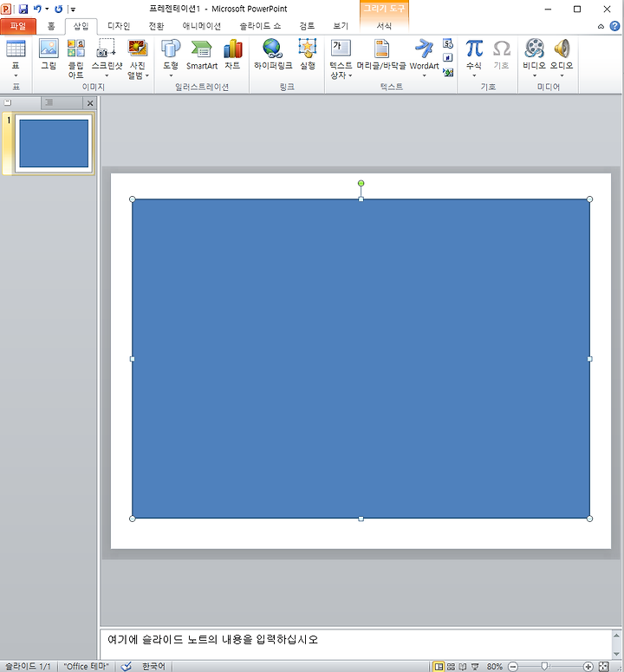Screen dimensions: 624x672
Task: Click the slide number small icon
Action: 448,57
